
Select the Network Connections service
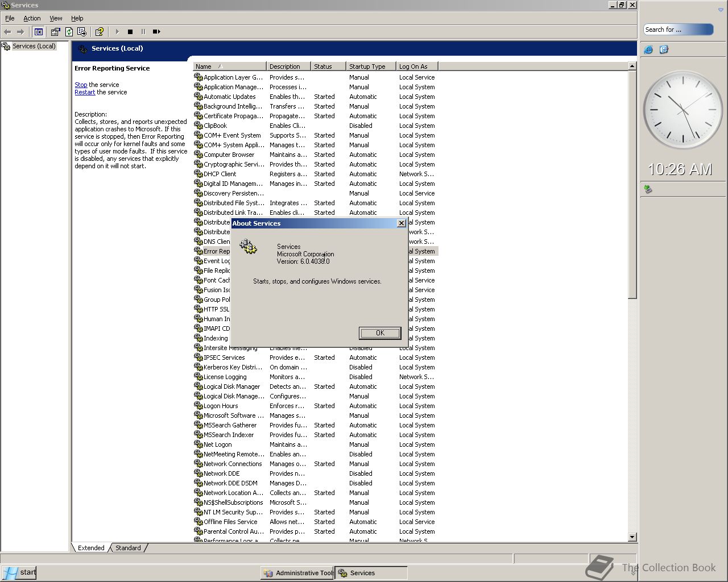tap(316, 464)
